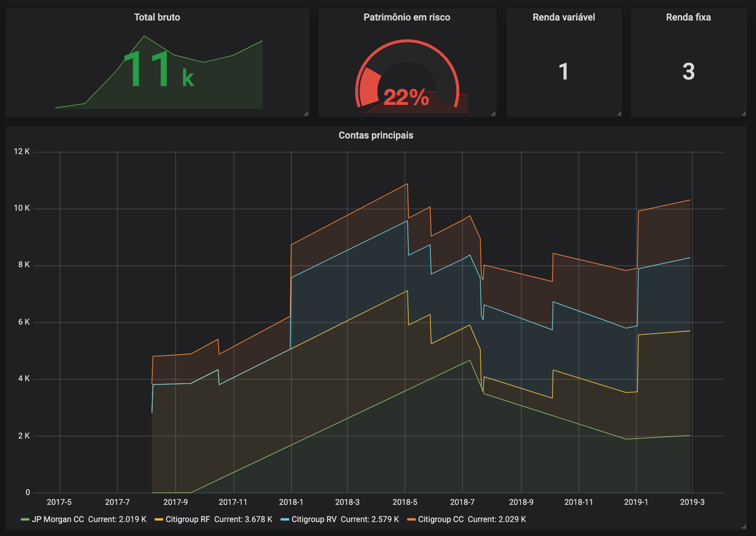This screenshot has height=536, width=756.
Task: Click the 2017-9 x-axis label
Action: tap(175, 502)
